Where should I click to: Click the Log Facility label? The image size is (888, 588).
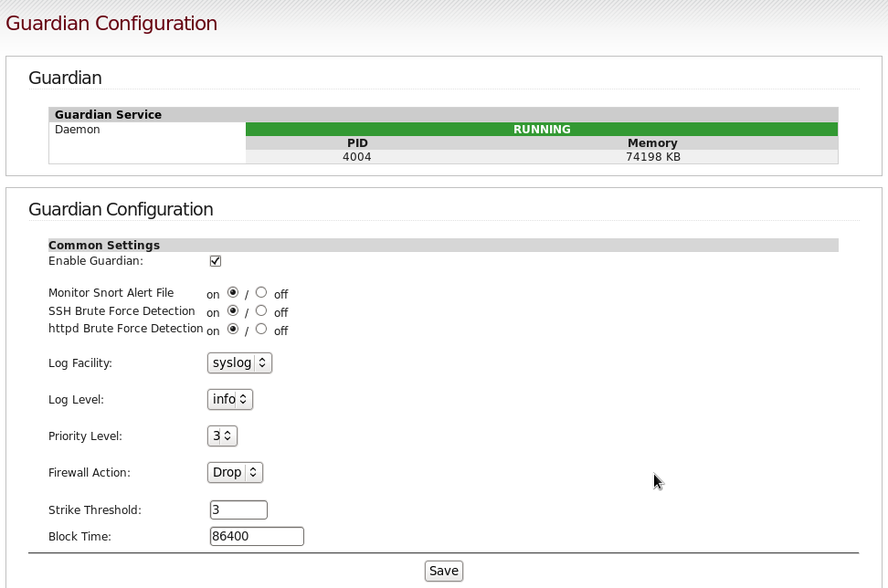click(x=79, y=363)
